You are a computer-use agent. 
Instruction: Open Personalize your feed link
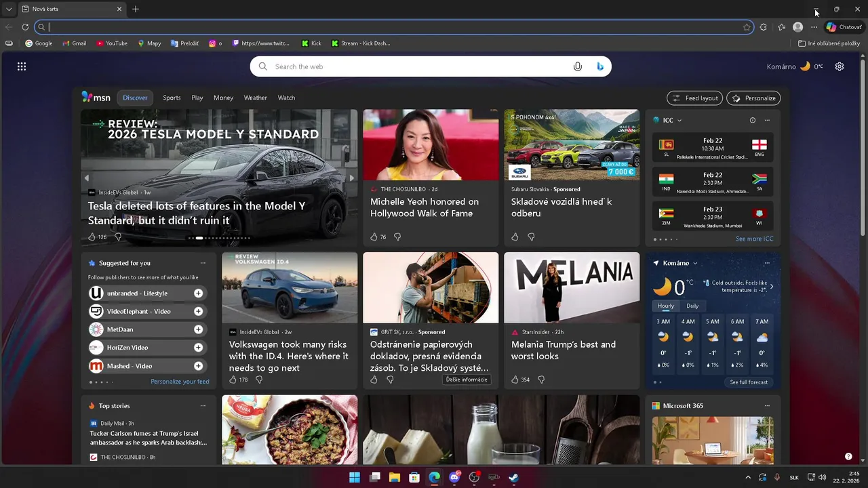[180, 382]
